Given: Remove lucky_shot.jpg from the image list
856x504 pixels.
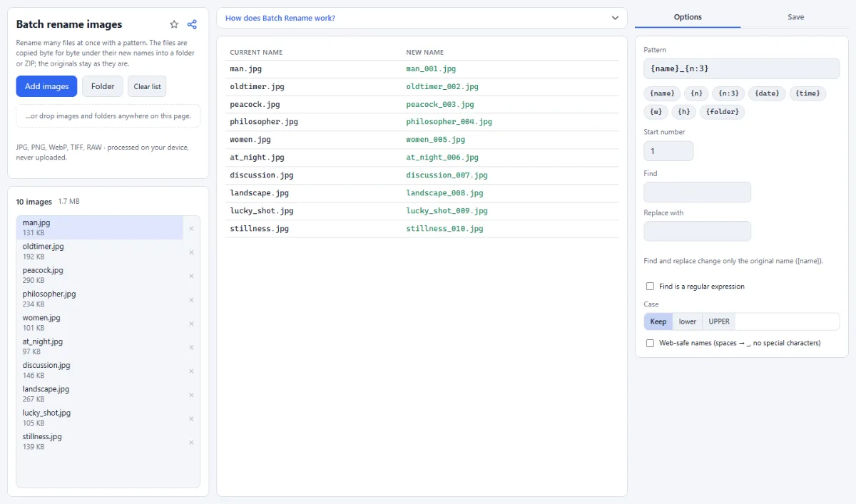Looking at the screenshot, I should coord(191,418).
